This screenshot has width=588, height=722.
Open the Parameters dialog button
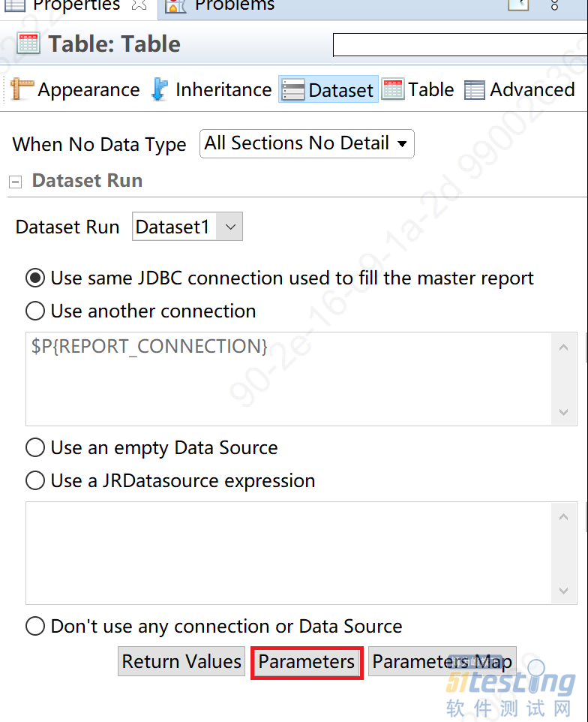tap(307, 662)
